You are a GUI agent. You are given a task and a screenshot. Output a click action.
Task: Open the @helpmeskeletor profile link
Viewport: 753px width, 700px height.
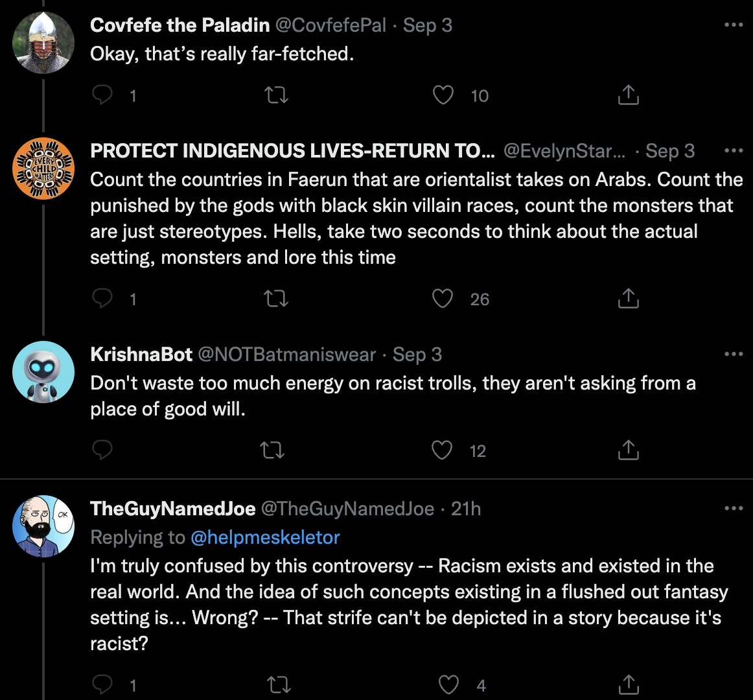pyautogui.click(x=265, y=537)
